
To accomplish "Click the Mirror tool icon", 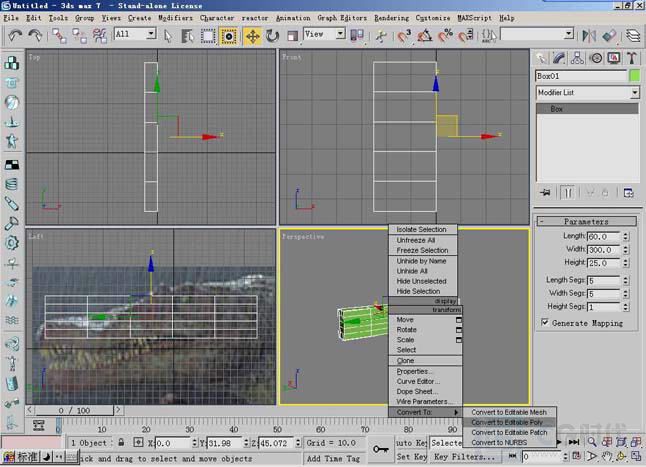I will [x=589, y=36].
